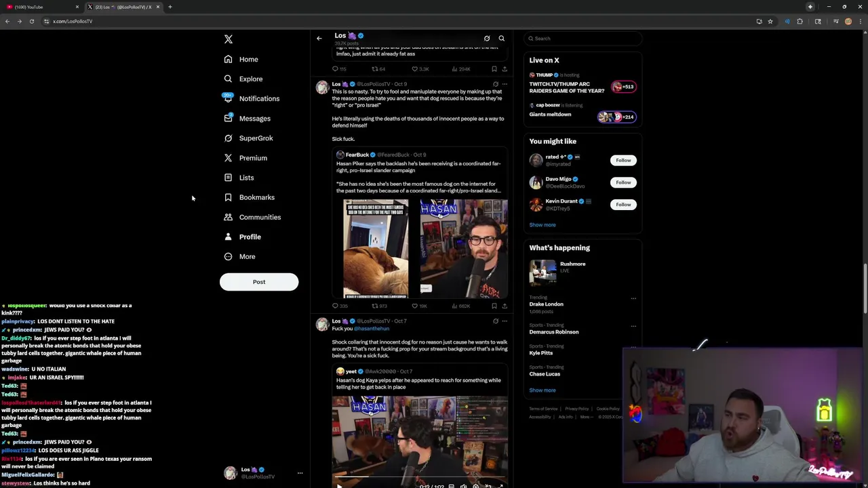Open Notifications in the sidebar
Screen dimensions: 868x488
pyautogui.click(x=252, y=98)
